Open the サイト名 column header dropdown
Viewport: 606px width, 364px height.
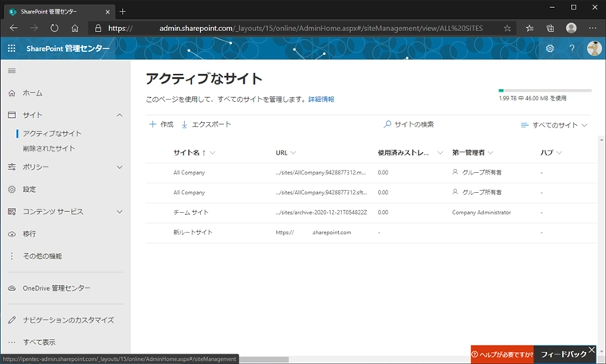[213, 153]
